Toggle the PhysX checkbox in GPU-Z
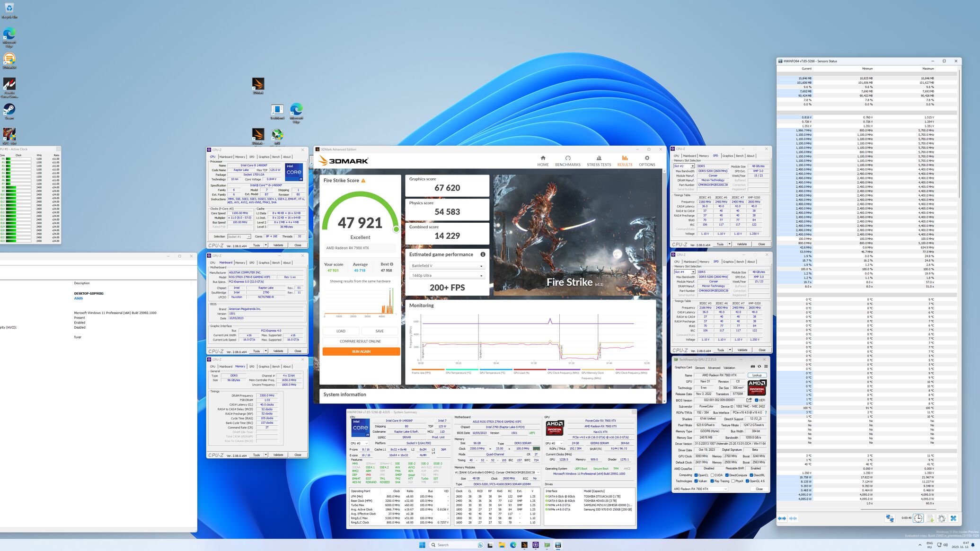 [733, 481]
